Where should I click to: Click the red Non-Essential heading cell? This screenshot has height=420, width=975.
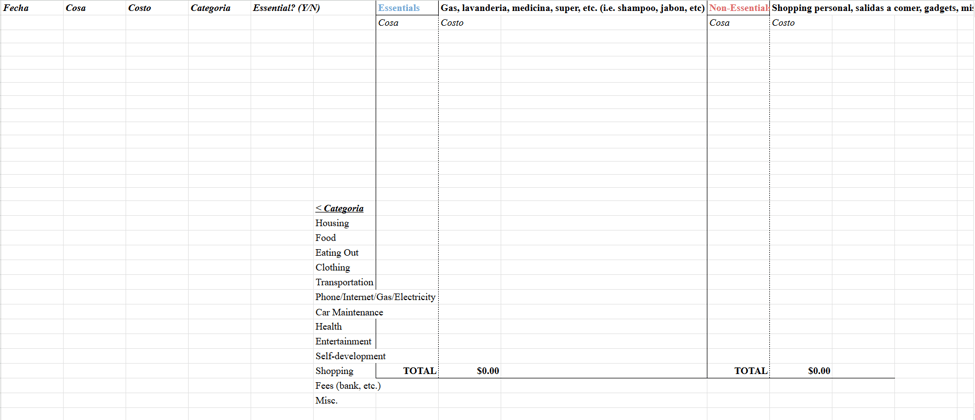tap(738, 8)
